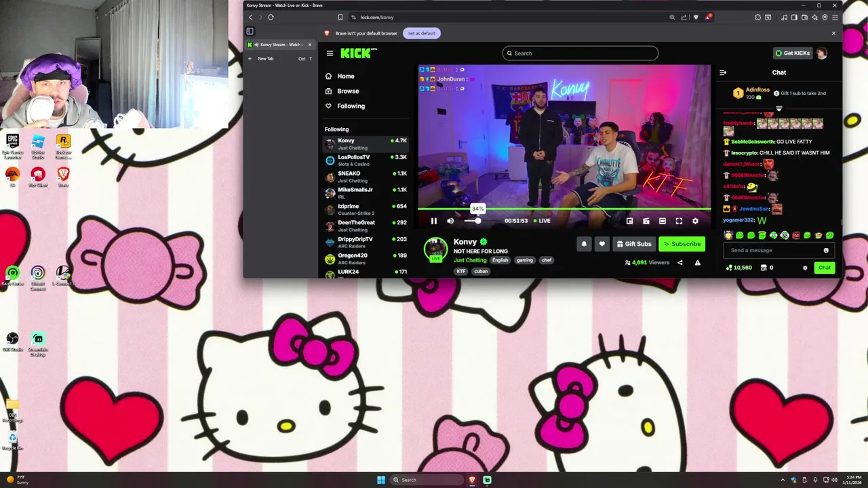The height and width of the screenshot is (488, 868).
Task: Enter fullscreen for the stream
Action: point(679,221)
